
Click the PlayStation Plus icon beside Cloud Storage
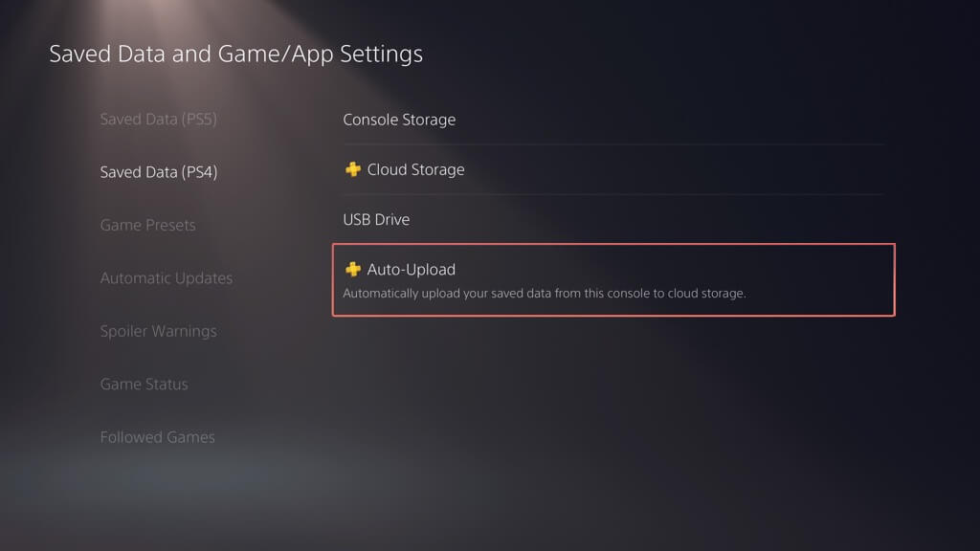[x=353, y=169]
